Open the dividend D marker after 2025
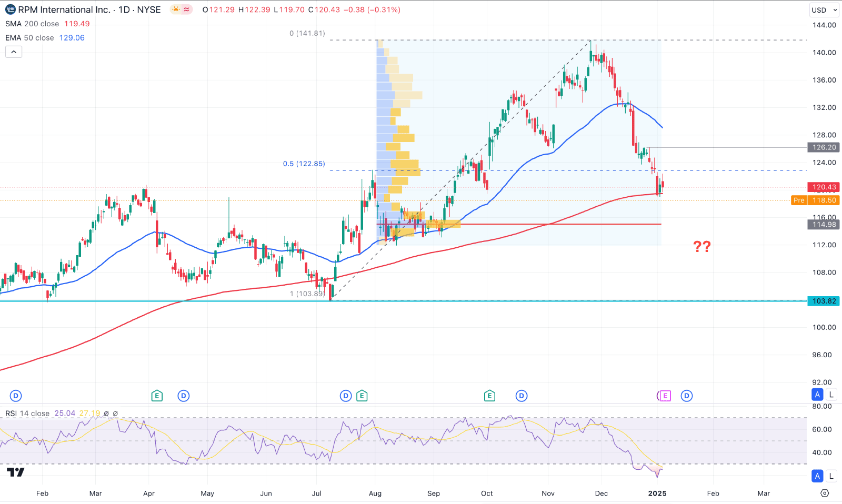Screen dimensions: 842x504 pyautogui.click(x=687, y=396)
